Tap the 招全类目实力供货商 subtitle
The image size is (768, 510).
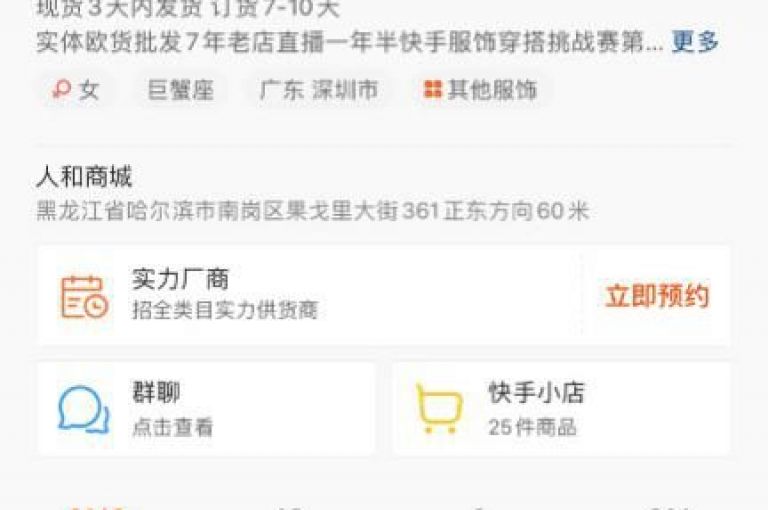[x=225, y=310]
